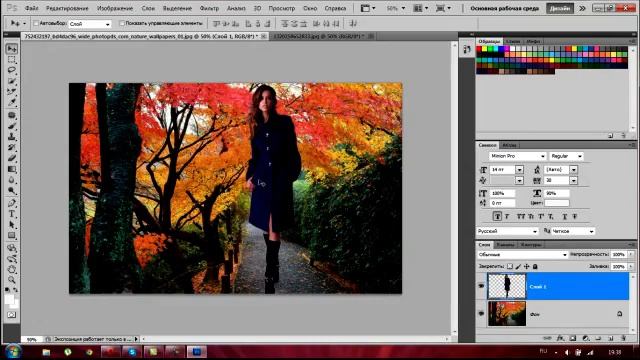The image size is (640, 360).
Task: Hide the Фон layer visibility
Action: pos(481,313)
